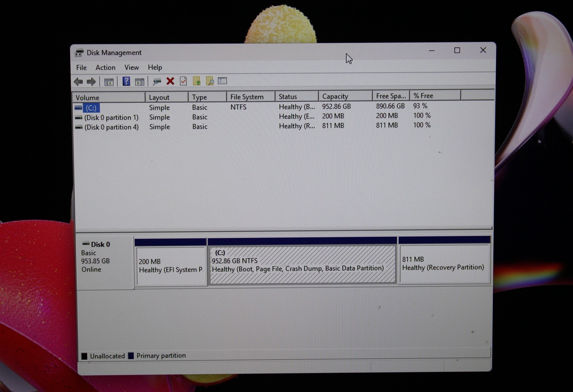The width and height of the screenshot is (573, 392).
Task: Sort by Free Space column header
Action: 391,96
